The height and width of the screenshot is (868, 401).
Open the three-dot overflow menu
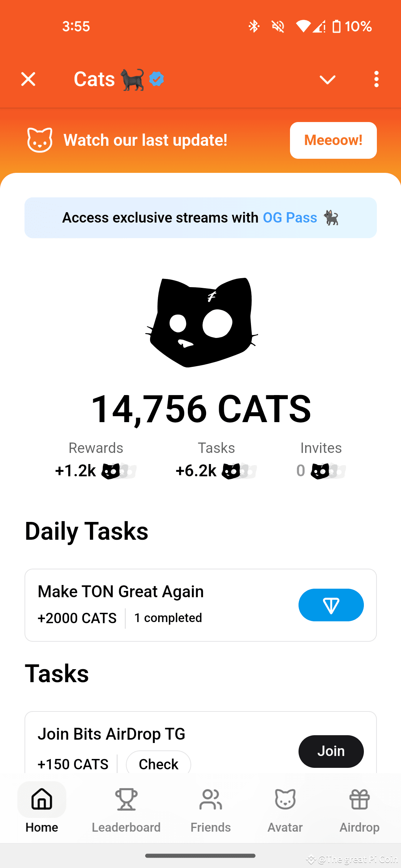(x=376, y=79)
